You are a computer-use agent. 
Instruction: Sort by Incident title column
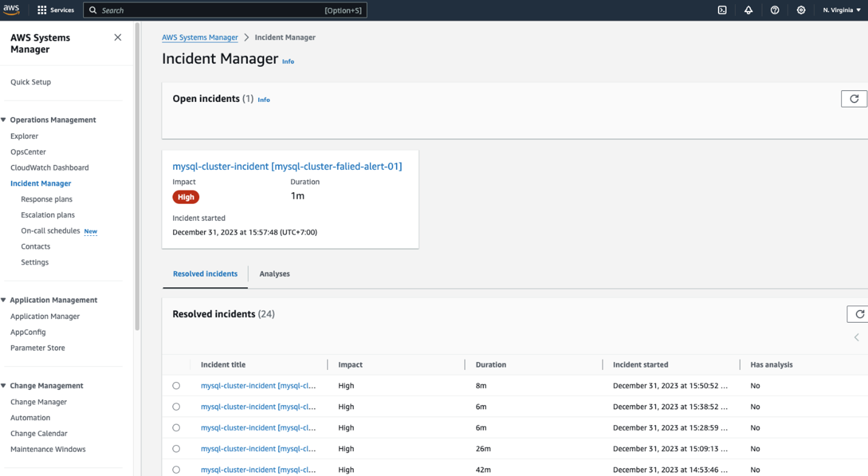point(223,364)
